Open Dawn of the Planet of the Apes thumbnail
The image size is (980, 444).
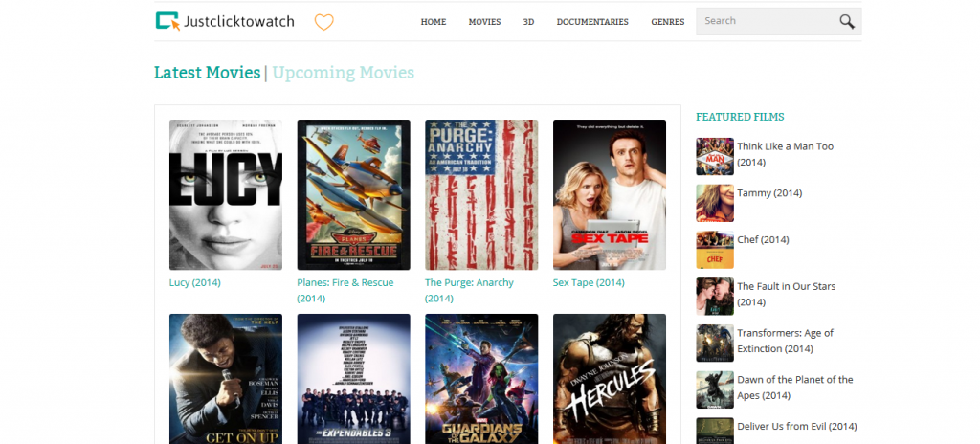(x=715, y=389)
